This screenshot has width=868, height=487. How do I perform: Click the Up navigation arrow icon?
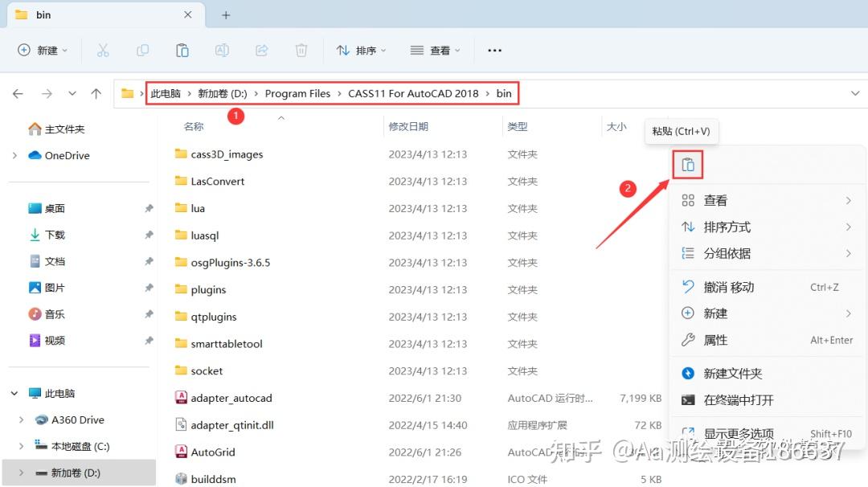coord(96,93)
